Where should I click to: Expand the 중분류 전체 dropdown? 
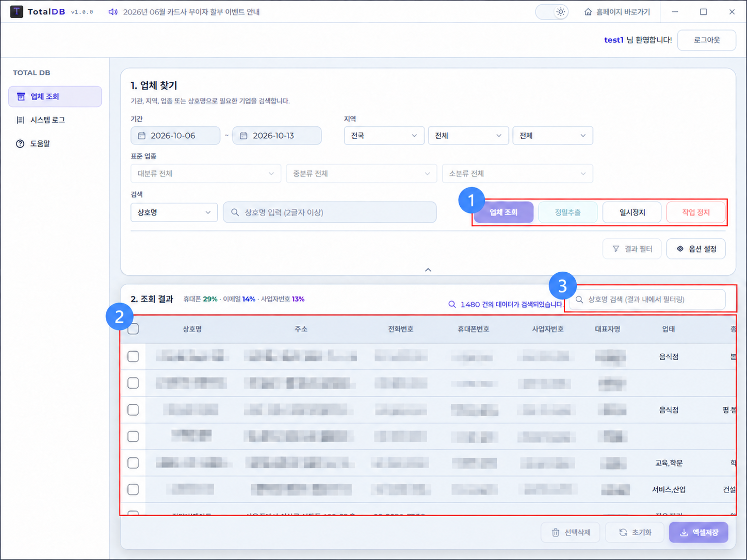click(x=361, y=174)
